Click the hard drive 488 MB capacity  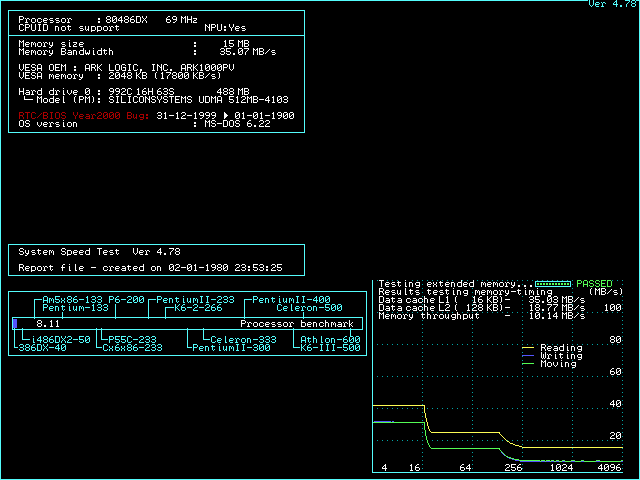coord(233,91)
